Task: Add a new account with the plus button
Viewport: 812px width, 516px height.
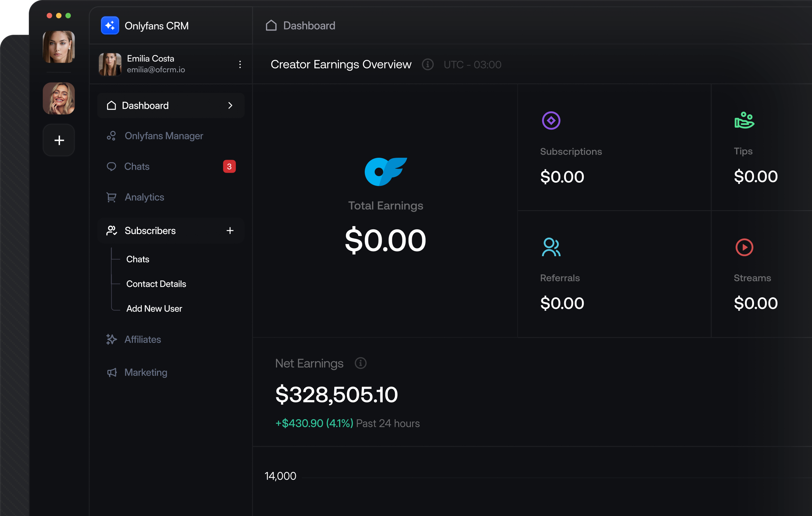Action: click(x=59, y=140)
